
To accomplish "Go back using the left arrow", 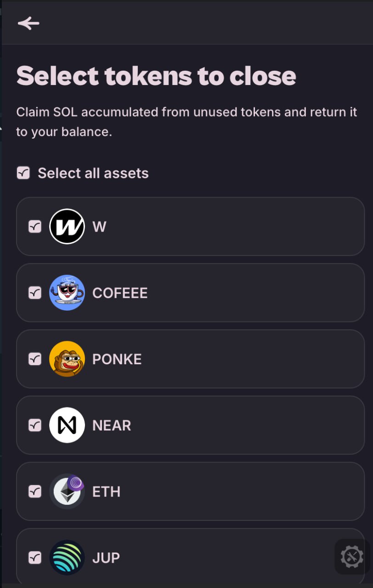I will coord(28,23).
